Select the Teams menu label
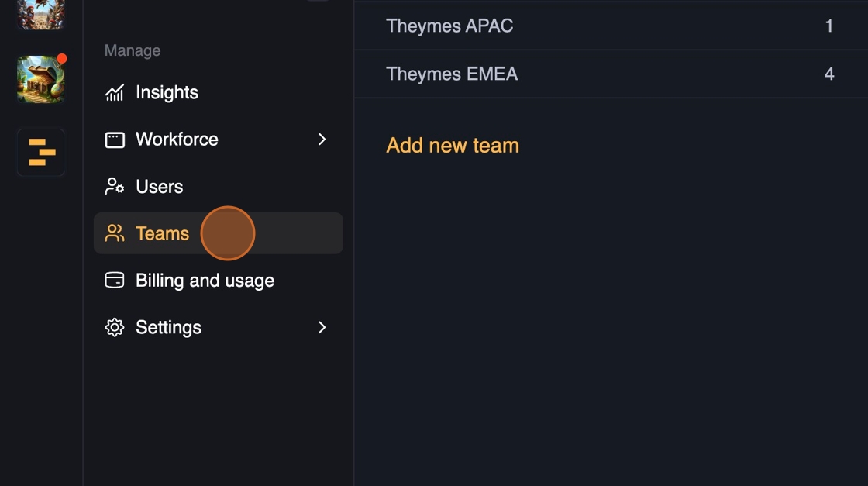Viewport: 868px width, 486px height. tap(162, 233)
